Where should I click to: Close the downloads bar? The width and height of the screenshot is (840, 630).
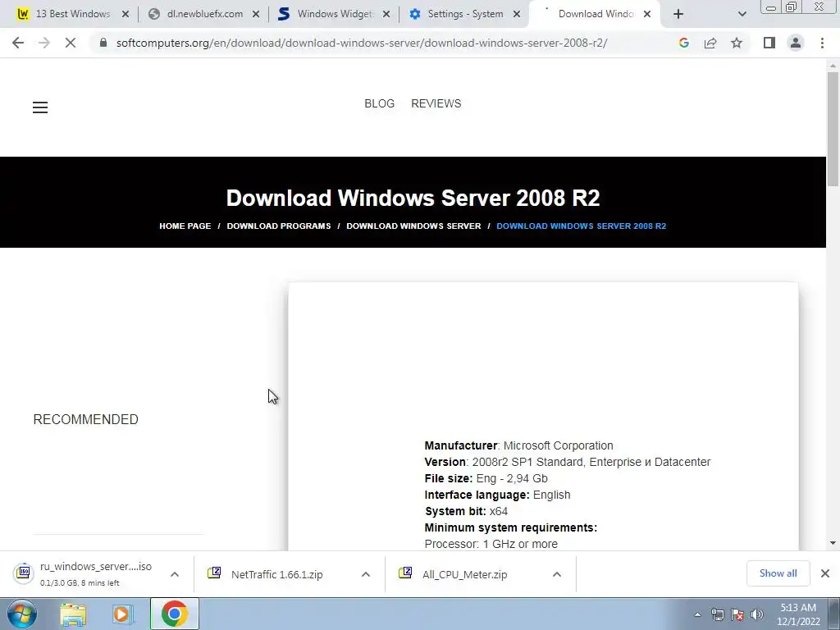point(825,573)
